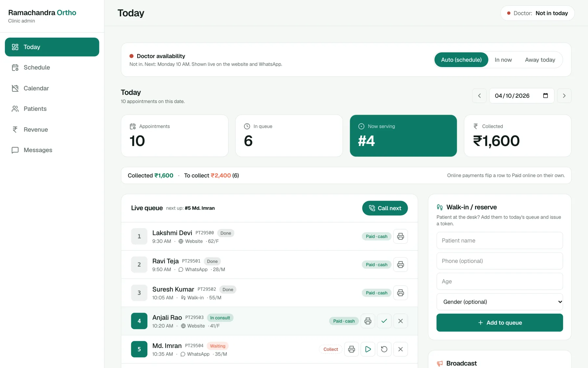Mark Anjali Rao consult as done
Image resolution: width=588 pixels, height=368 pixels.
tap(384, 321)
